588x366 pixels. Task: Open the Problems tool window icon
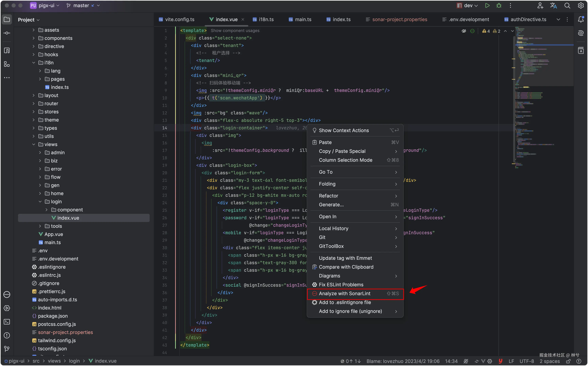point(7,335)
